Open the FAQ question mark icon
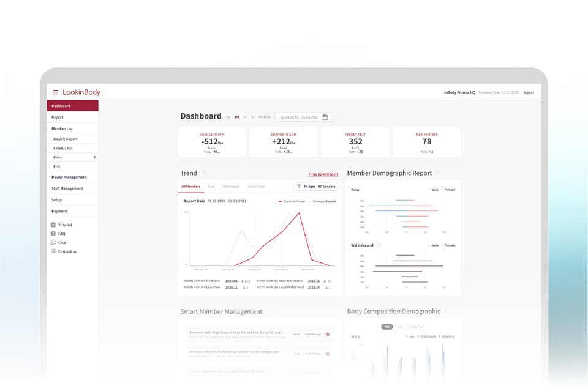Image resolution: width=588 pixels, height=386 pixels. click(53, 234)
